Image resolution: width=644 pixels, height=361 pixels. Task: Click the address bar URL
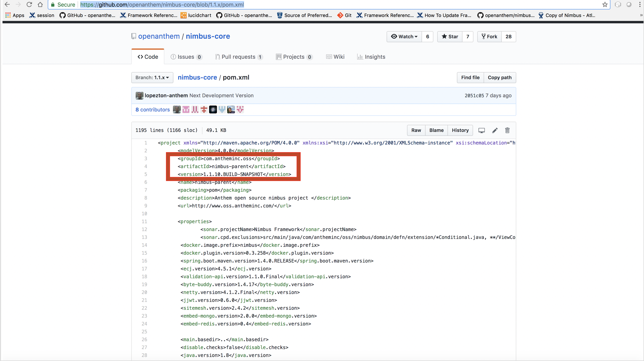162,4
